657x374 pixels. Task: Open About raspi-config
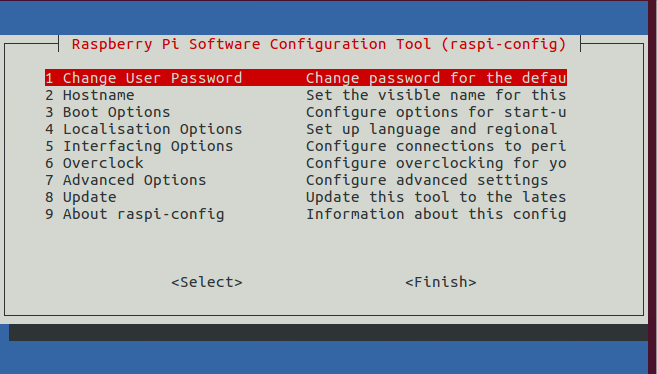pos(306,214)
